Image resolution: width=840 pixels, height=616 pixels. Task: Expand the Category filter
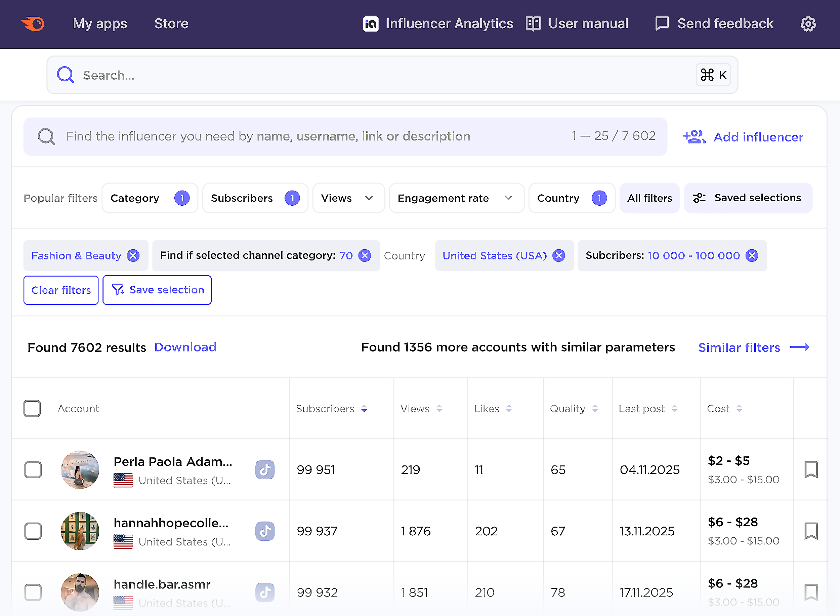click(149, 198)
